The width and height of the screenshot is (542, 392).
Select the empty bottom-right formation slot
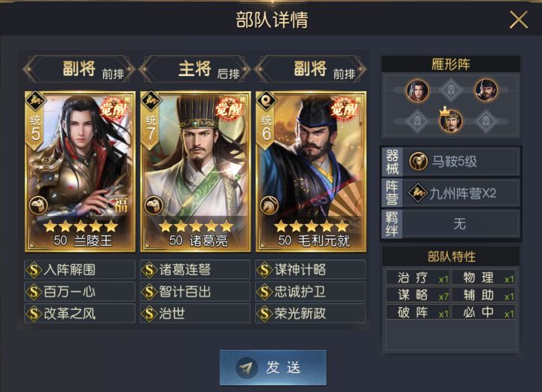[x=486, y=121]
